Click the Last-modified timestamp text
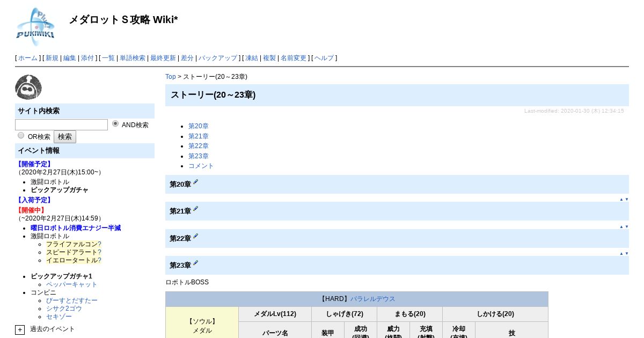The width and height of the screenshot is (644, 338). [x=574, y=111]
